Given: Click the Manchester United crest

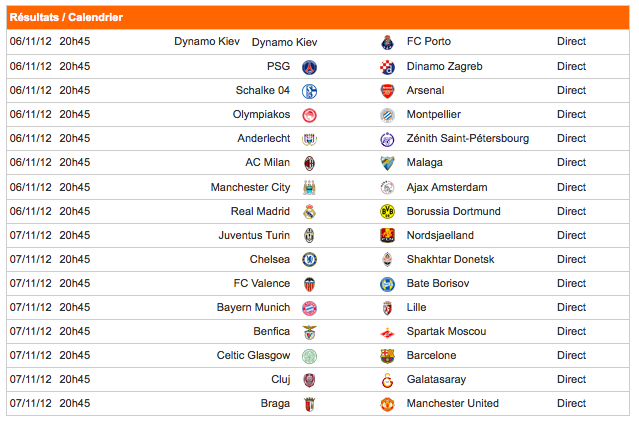Looking at the screenshot, I should (387, 404).
